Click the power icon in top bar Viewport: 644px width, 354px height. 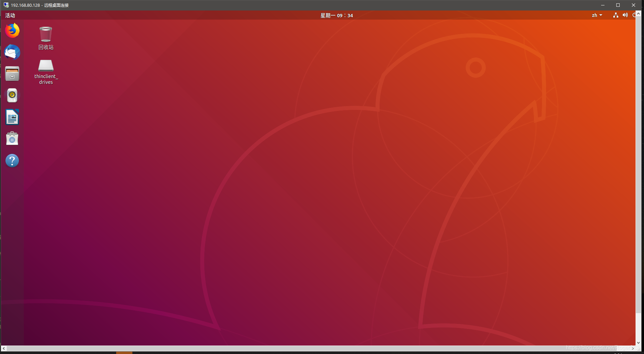click(634, 15)
